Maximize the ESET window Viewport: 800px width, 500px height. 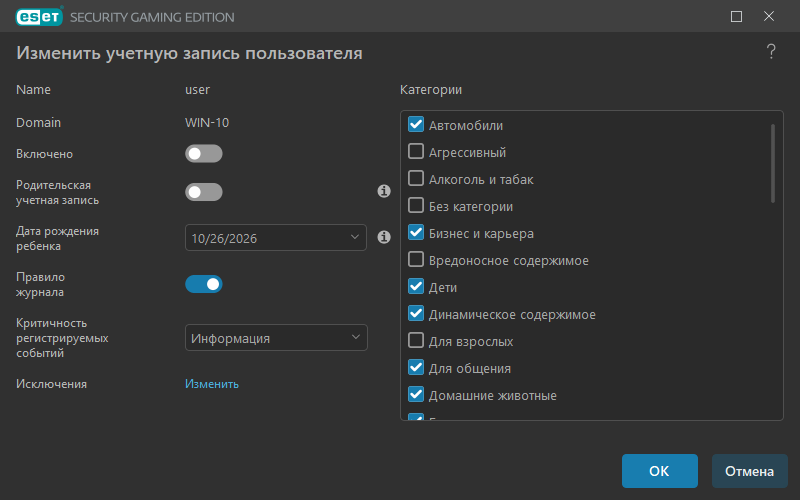[x=736, y=16]
